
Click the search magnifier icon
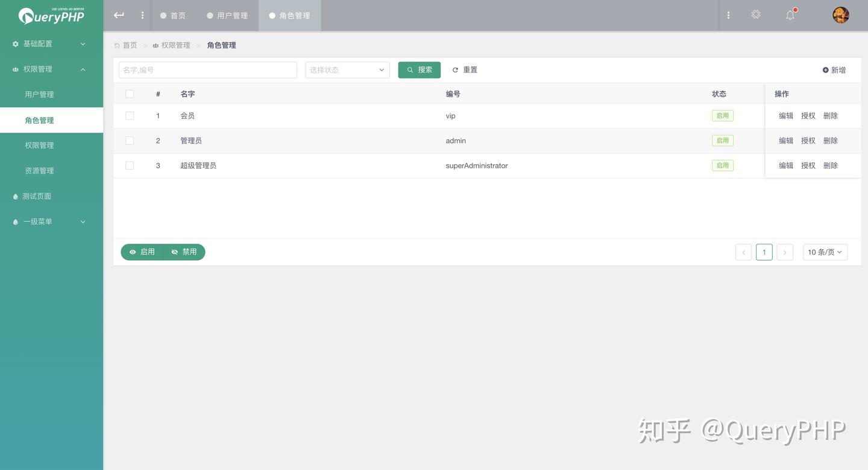pyautogui.click(x=410, y=70)
